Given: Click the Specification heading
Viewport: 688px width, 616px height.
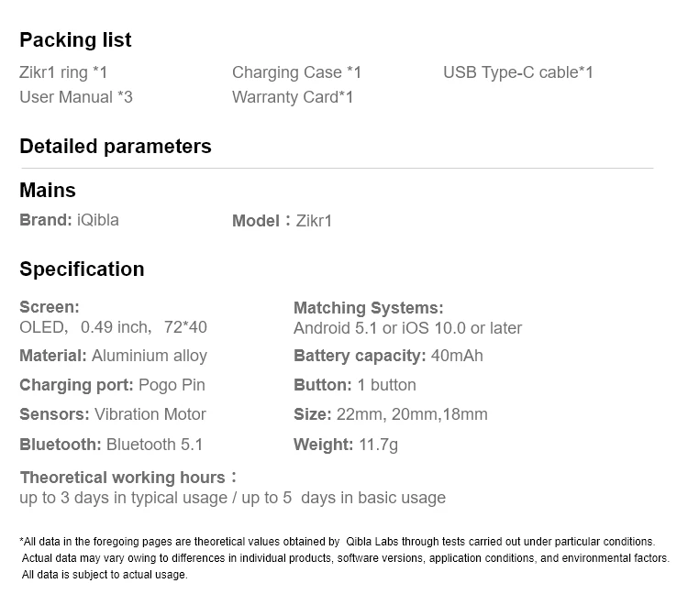Looking at the screenshot, I should click(x=82, y=269).
